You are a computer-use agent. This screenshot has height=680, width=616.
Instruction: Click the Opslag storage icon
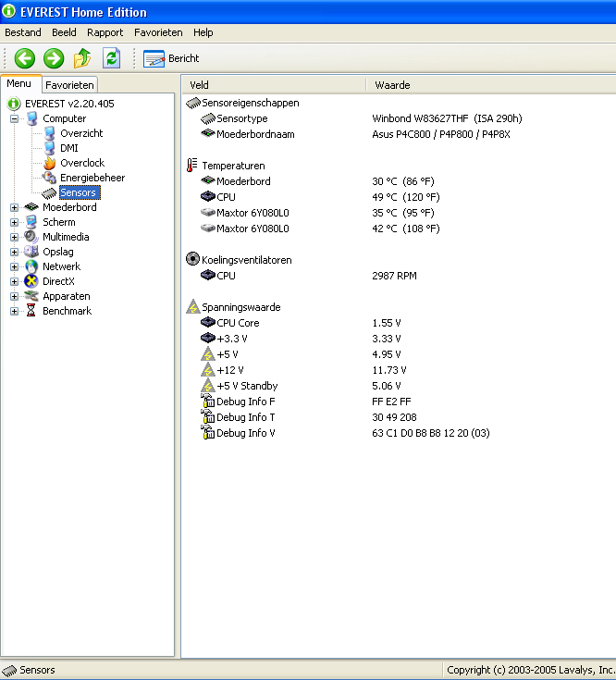[x=31, y=252]
